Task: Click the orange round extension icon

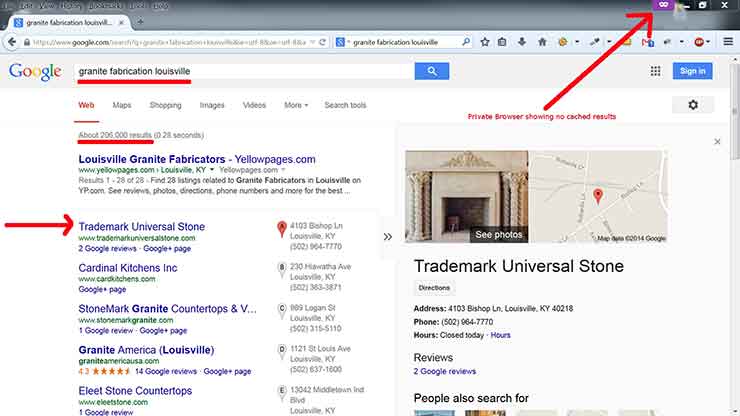Action: [x=563, y=42]
